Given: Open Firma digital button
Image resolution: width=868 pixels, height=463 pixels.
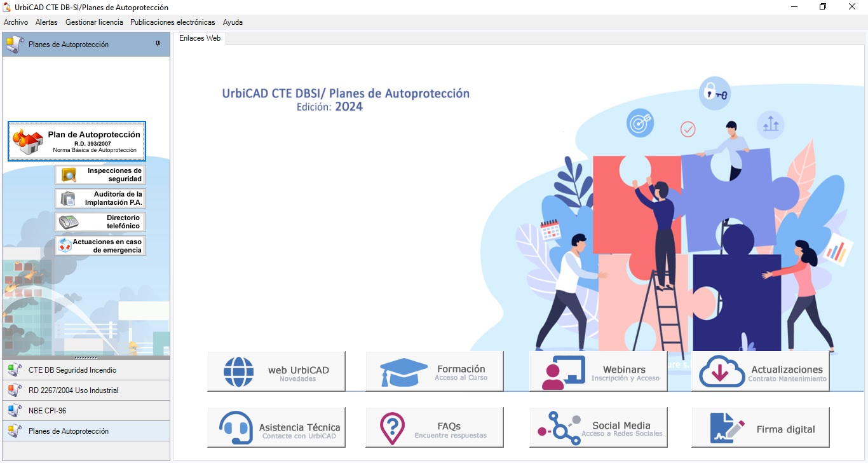Looking at the screenshot, I should (x=761, y=427).
